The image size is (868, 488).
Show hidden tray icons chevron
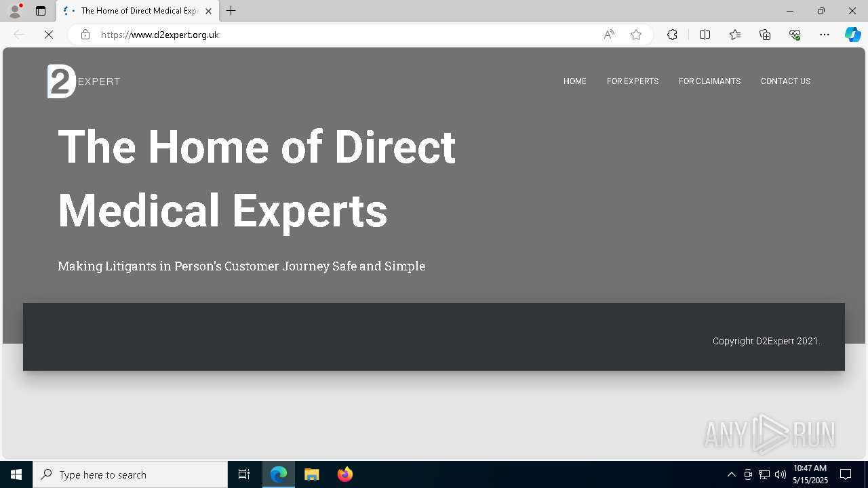[x=731, y=474]
